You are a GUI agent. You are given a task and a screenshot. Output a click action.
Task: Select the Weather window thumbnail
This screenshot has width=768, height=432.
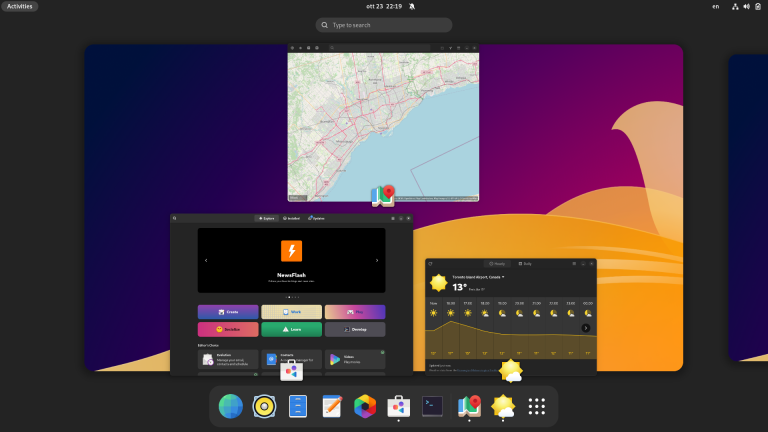point(510,315)
